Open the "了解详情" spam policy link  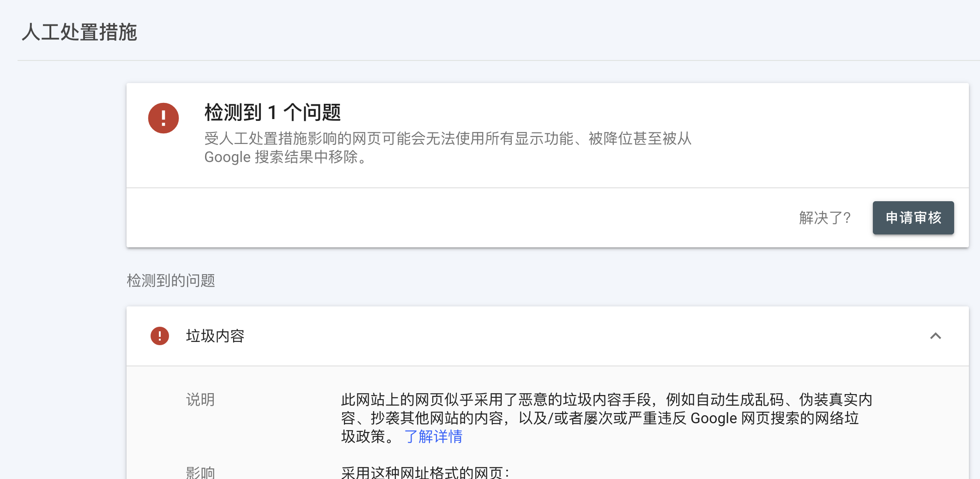[433, 437]
